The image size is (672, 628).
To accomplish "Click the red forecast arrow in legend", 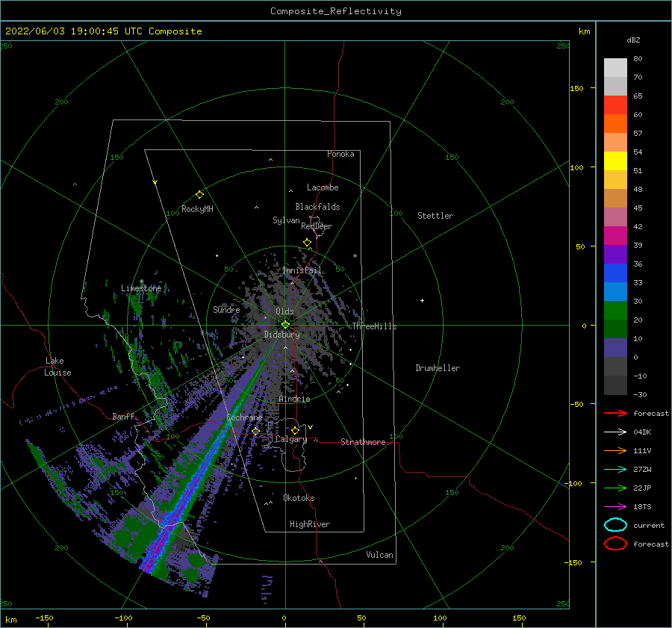I will pyautogui.click(x=615, y=413).
